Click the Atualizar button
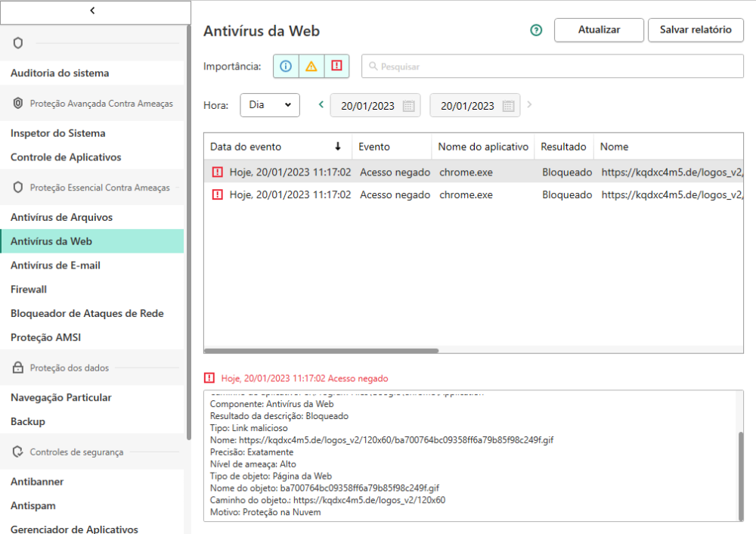The image size is (756, 534). [x=599, y=30]
